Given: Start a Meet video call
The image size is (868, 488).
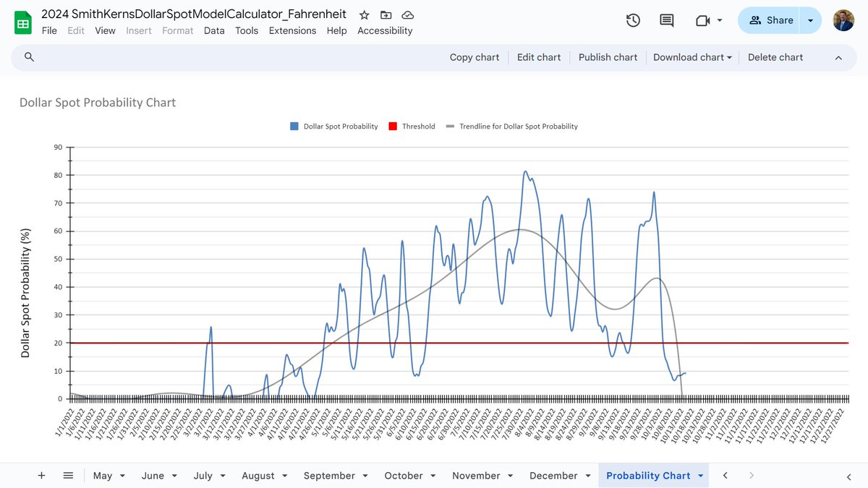Looking at the screenshot, I should point(703,21).
